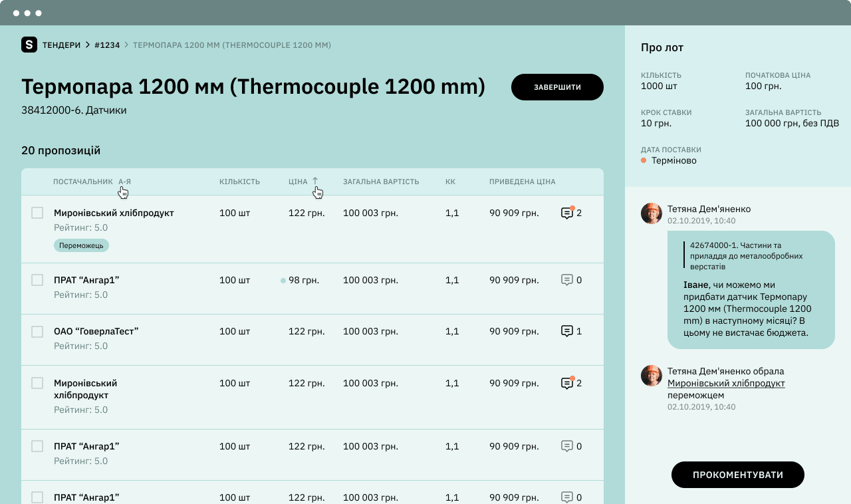Click the page title Термопара 1200 мм
This screenshot has height=504, width=851.
pos(253,86)
